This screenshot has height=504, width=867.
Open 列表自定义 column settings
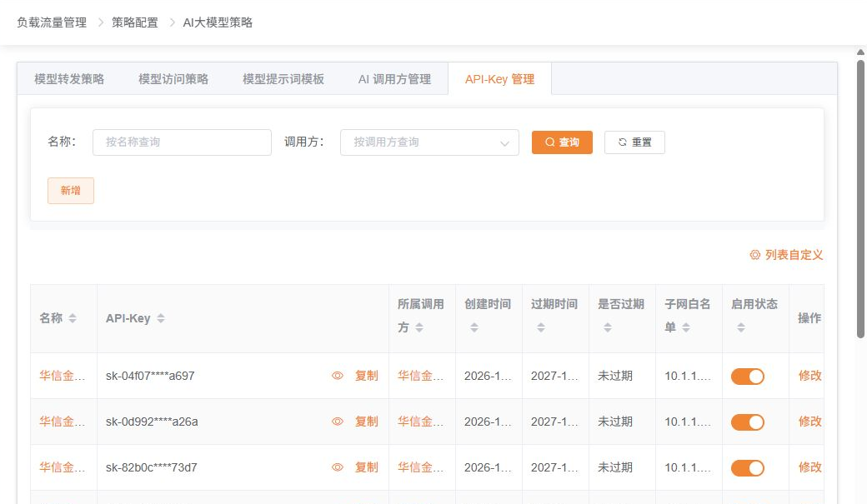[786, 255]
